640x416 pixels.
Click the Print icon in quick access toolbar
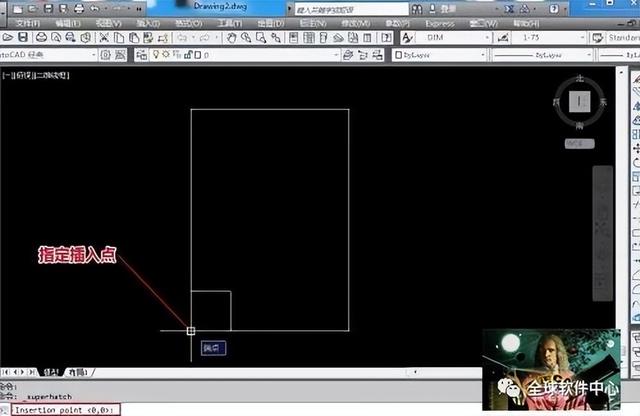tap(79, 8)
